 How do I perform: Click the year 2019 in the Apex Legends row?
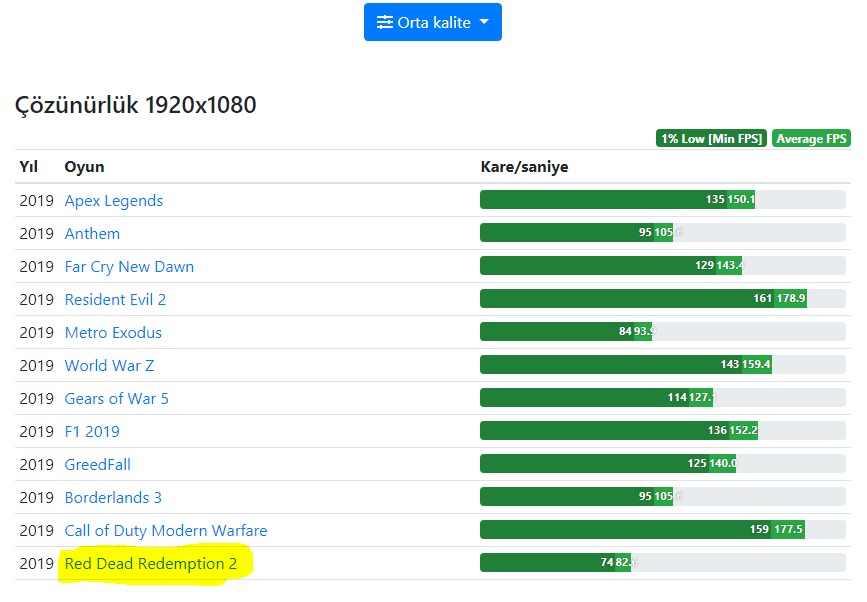[x=36, y=200]
